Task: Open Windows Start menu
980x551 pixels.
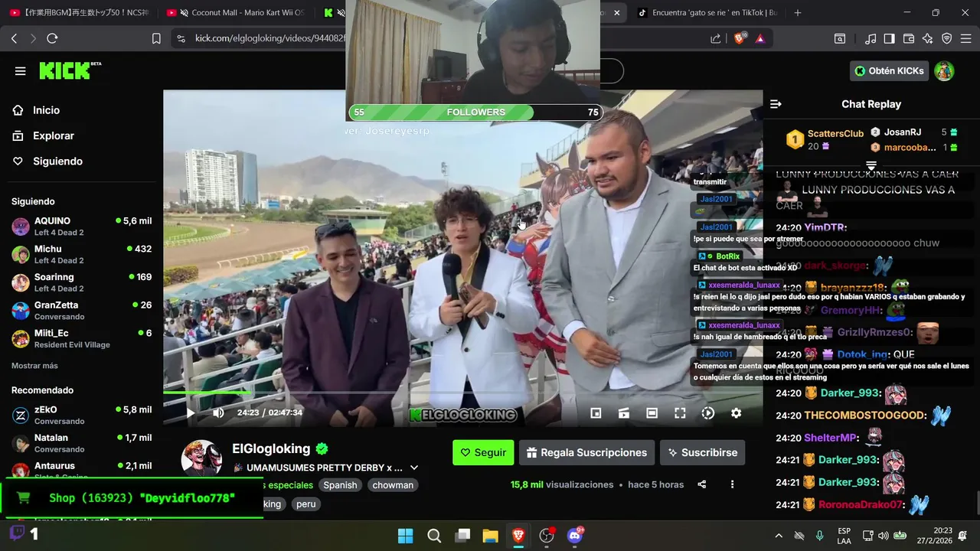Action: (x=405, y=536)
